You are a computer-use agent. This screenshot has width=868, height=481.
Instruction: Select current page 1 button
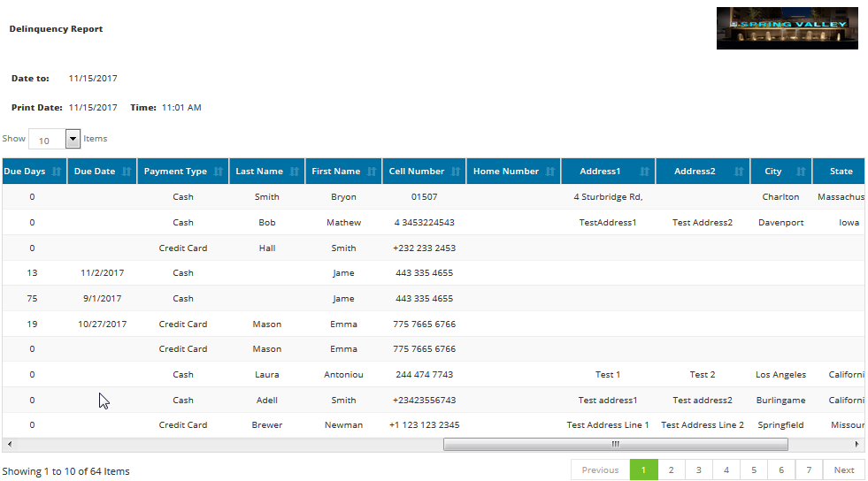[x=644, y=470]
